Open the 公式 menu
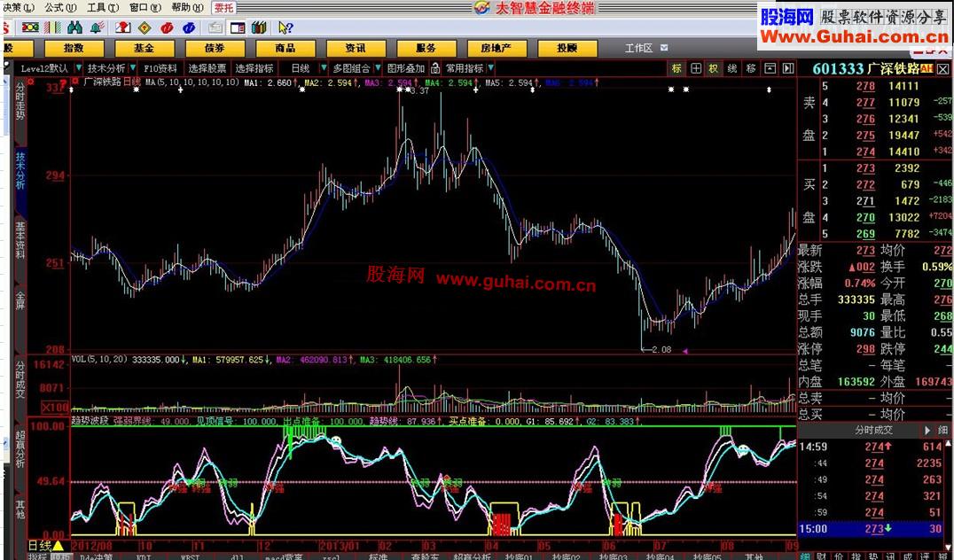Viewport: 954px width, 560px height. pos(60,7)
